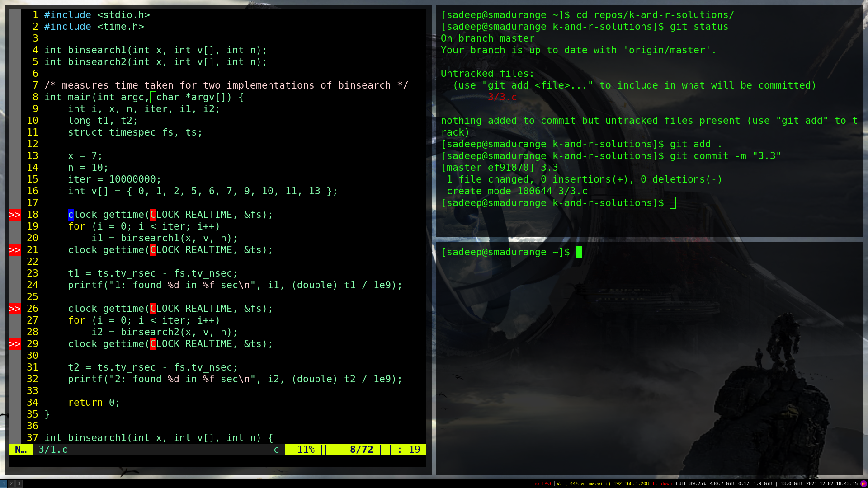Click line 37 binsearch1 function definition
Screen dimensions: 868x488
158,438
